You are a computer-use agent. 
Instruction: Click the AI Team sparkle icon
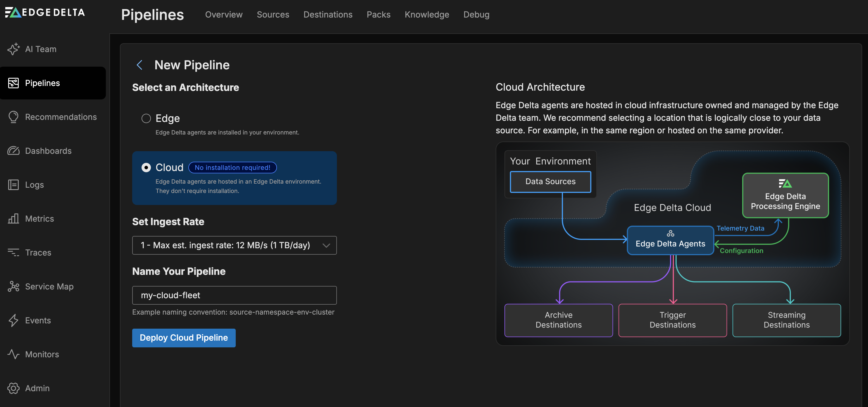click(x=13, y=49)
